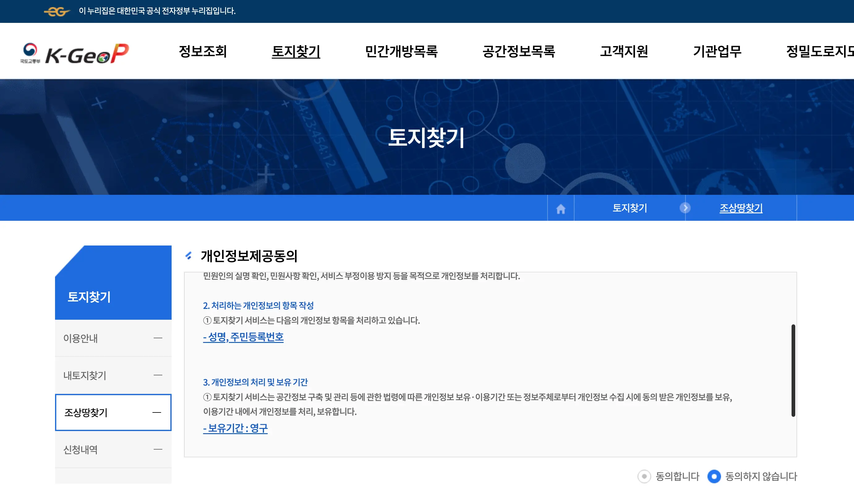Image resolution: width=854 pixels, height=504 pixels.
Task: Click the home icon in breadcrumb
Action: [x=561, y=208]
